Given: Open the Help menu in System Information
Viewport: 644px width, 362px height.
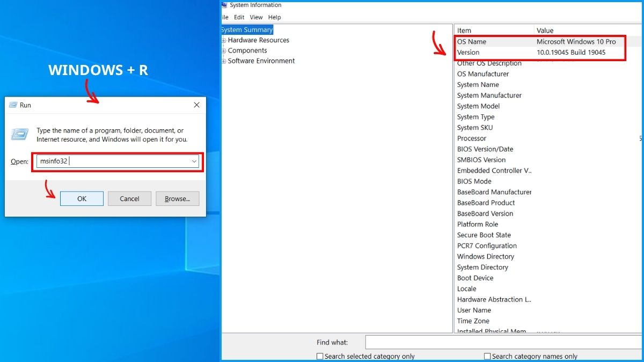Looking at the screenshot, I should [x=274, y=17].
